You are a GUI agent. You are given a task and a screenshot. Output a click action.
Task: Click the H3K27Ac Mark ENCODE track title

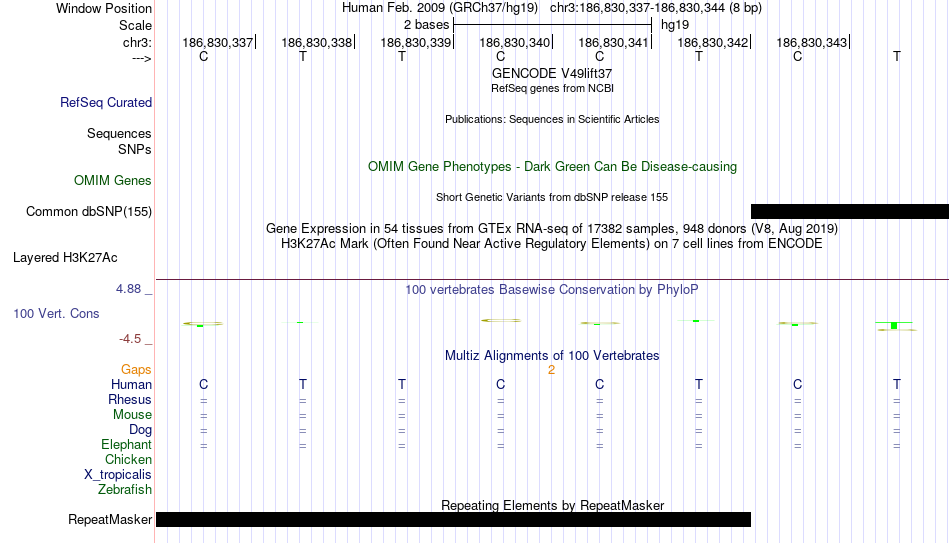click(552, 244)
